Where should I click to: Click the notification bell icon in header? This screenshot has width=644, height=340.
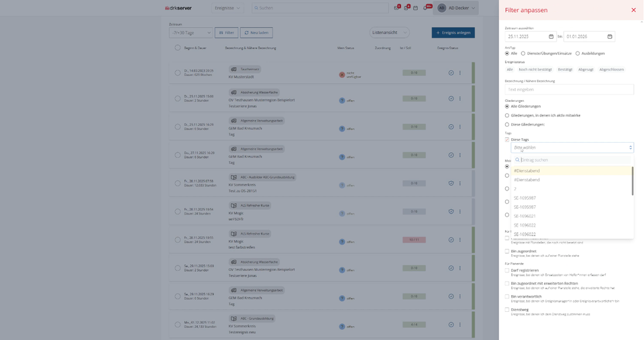pyautogui.click(x=425, y=8)
